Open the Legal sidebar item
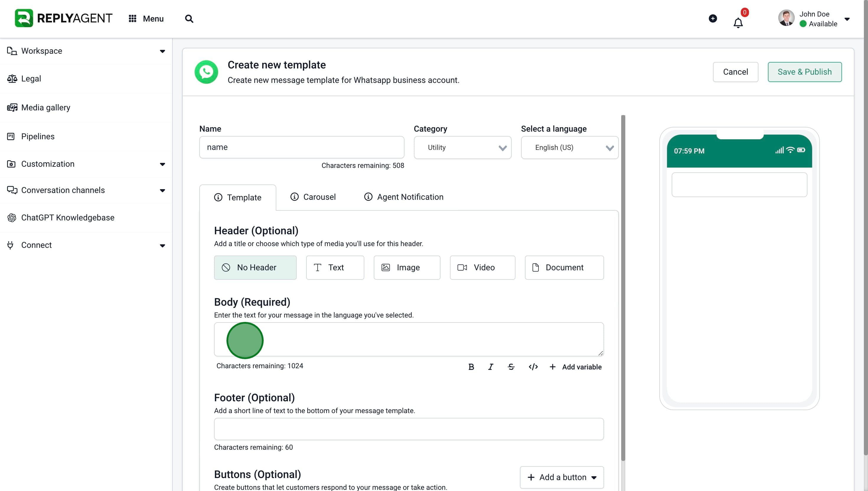The height and width of the screenshot is (491, 868). point(86,79)
